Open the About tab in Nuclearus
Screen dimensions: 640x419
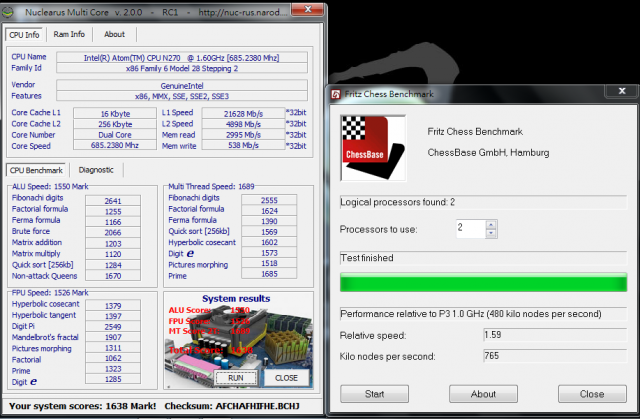coord(114,34)
